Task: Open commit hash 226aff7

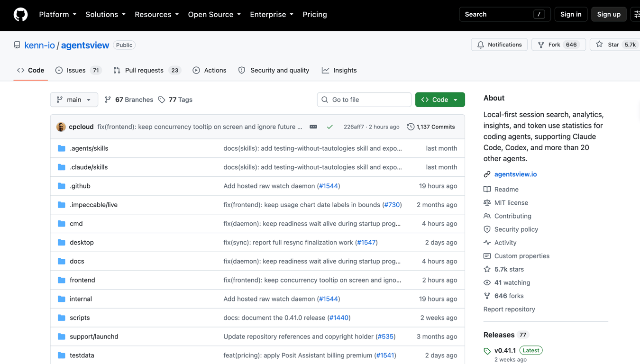Action: pyautogui.click(x=354, y=127)
